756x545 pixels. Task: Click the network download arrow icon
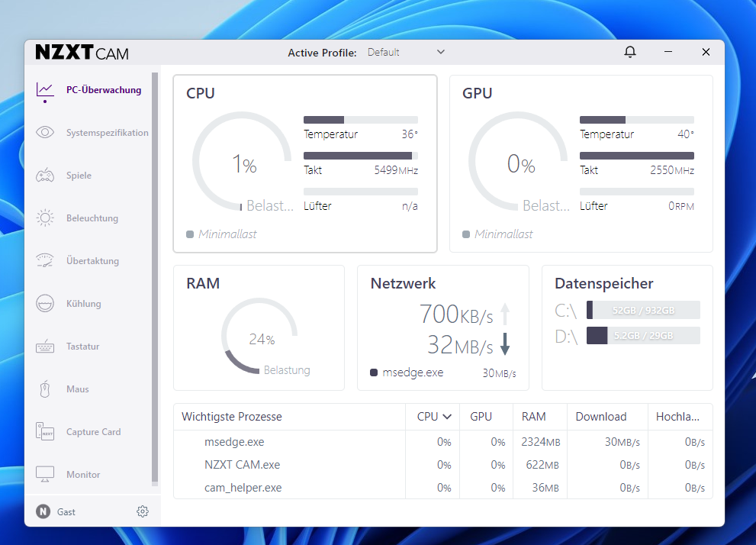click(x=505, y=344)
